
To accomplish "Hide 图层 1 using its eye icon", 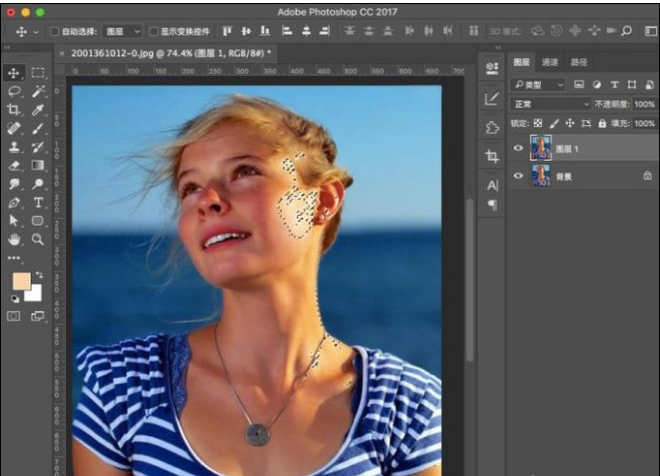I will (518, 148).
